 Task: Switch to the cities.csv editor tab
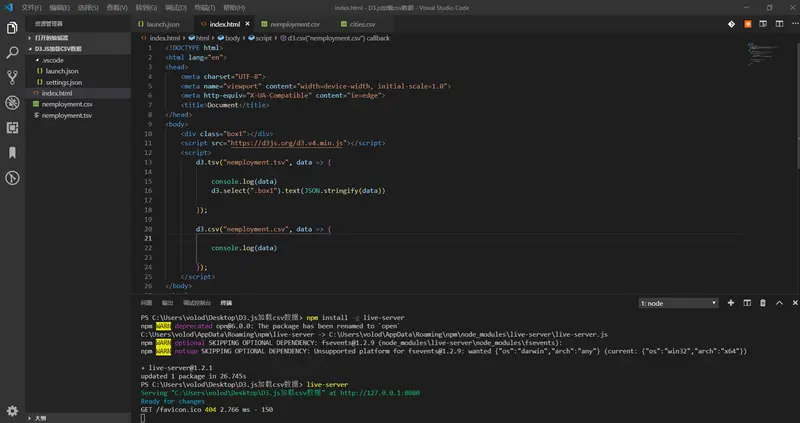click(362, 24)
